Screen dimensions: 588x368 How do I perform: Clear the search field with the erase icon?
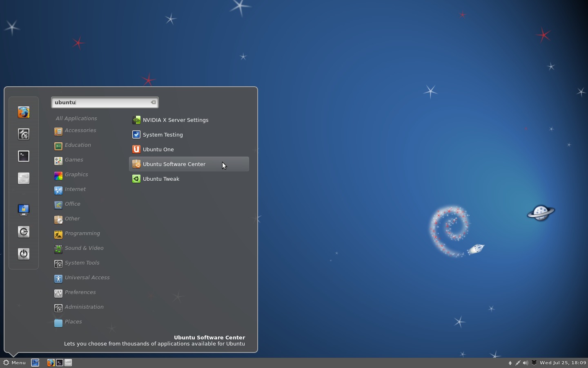click(x=153, y=102)
